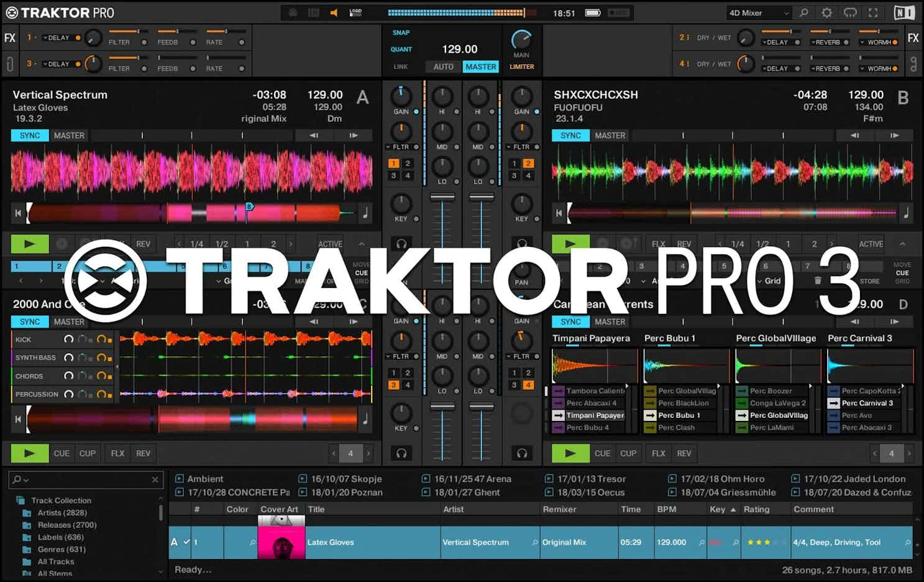Jump Deck A to track start
Image resolution: width=924 pixels, height=582 pixels.
coord(18,213)
